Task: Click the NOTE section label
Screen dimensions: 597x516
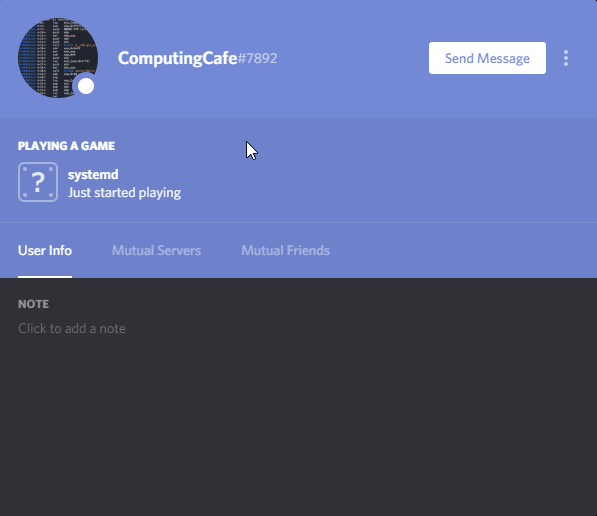Action: pyautogui.click(x=34, y=304)
